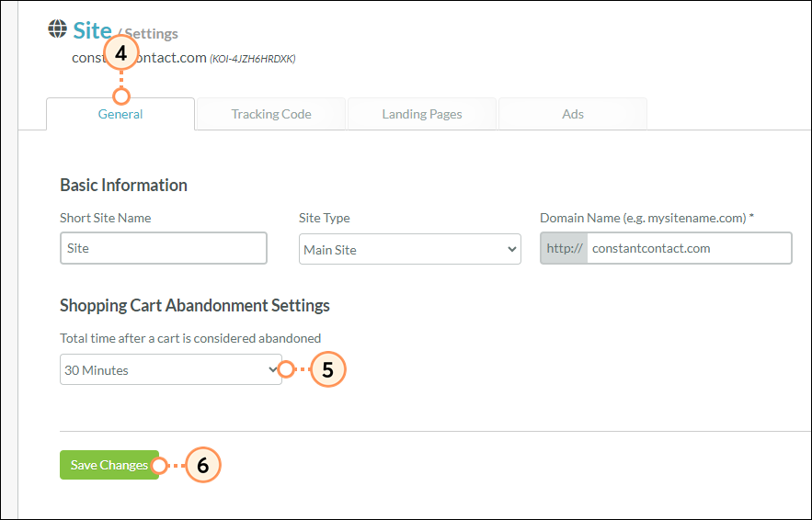Click 'Shopping Cart Abandonment Settings' heading

[x=195, y=305]
